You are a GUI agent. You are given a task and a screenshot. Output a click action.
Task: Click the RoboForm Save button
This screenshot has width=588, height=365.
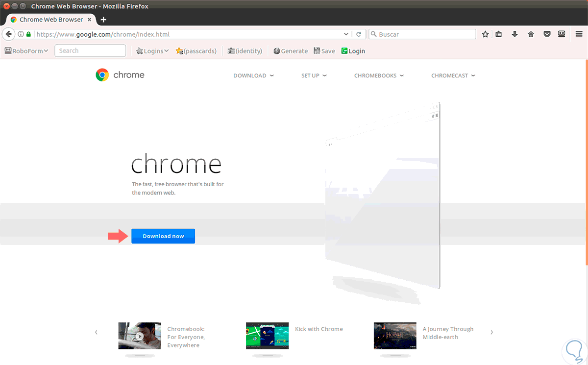pyautogui.click(x=324, y=51)
